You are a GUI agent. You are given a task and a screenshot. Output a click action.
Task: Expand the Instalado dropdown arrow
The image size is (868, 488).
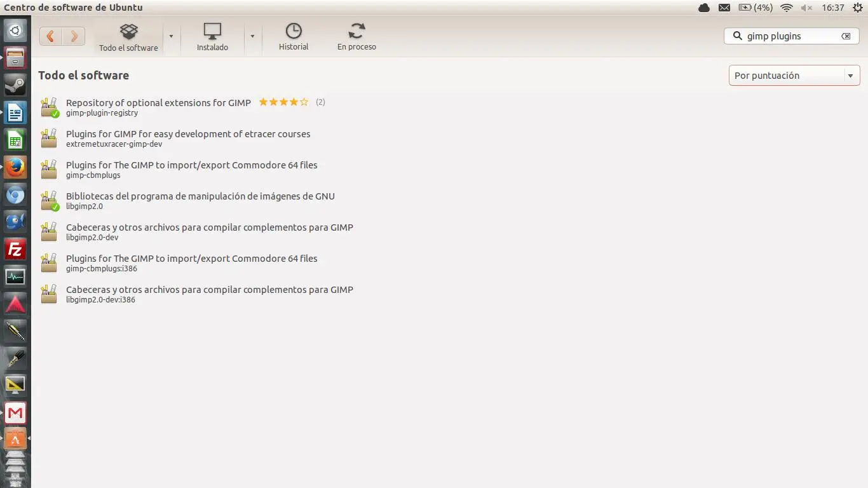(252, 37)
